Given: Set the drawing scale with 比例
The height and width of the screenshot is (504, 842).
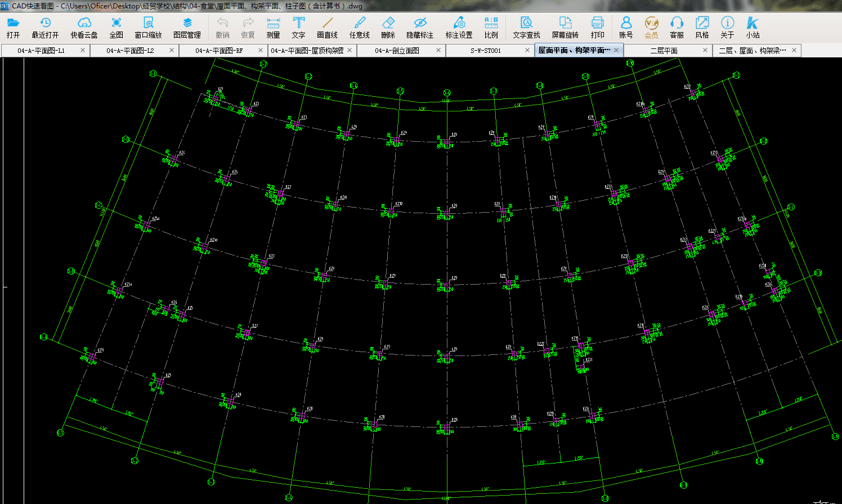Looking at the screenshot, I should click(x=491, y=28).
